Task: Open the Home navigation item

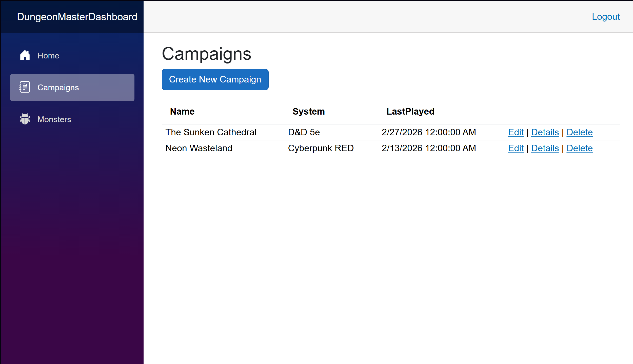Action: click(x=48, y=55)
